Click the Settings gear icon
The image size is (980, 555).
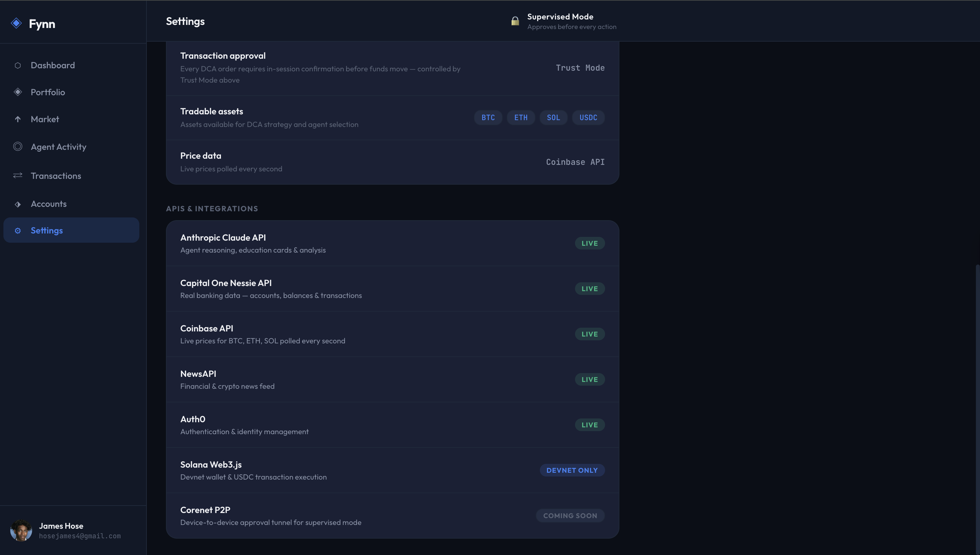click(17, 231)
